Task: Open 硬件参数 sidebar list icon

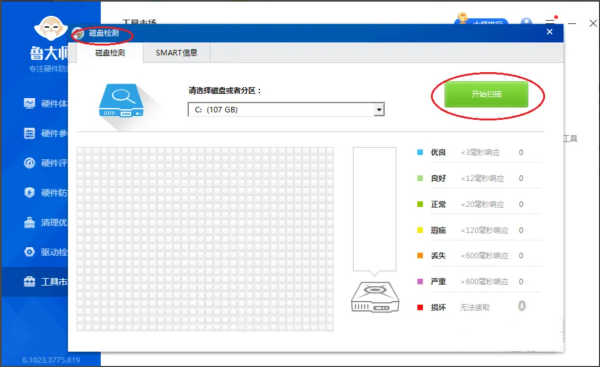Action: pyautogui.click(x=29, y=133)
